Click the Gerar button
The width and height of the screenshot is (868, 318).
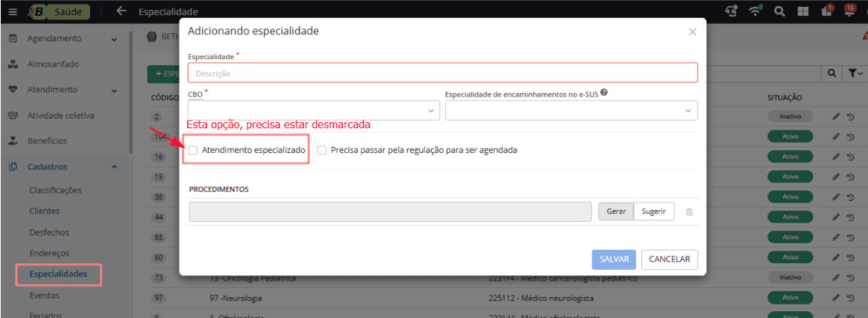(x=616, y=211)
